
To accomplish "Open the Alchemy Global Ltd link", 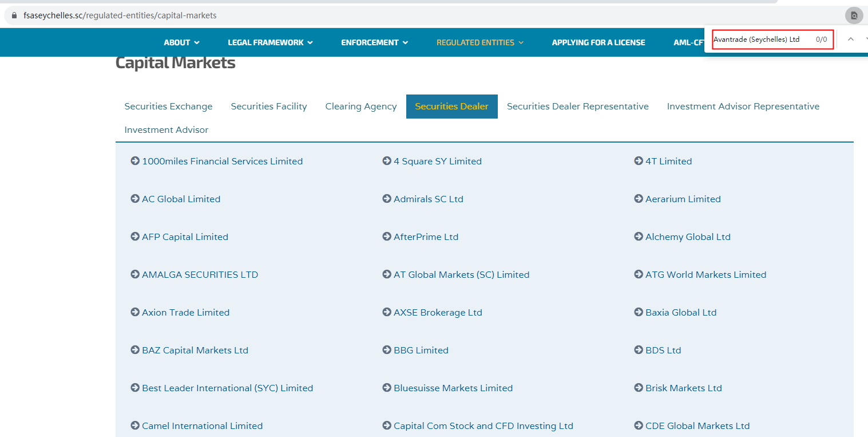I will pos(688,237).
